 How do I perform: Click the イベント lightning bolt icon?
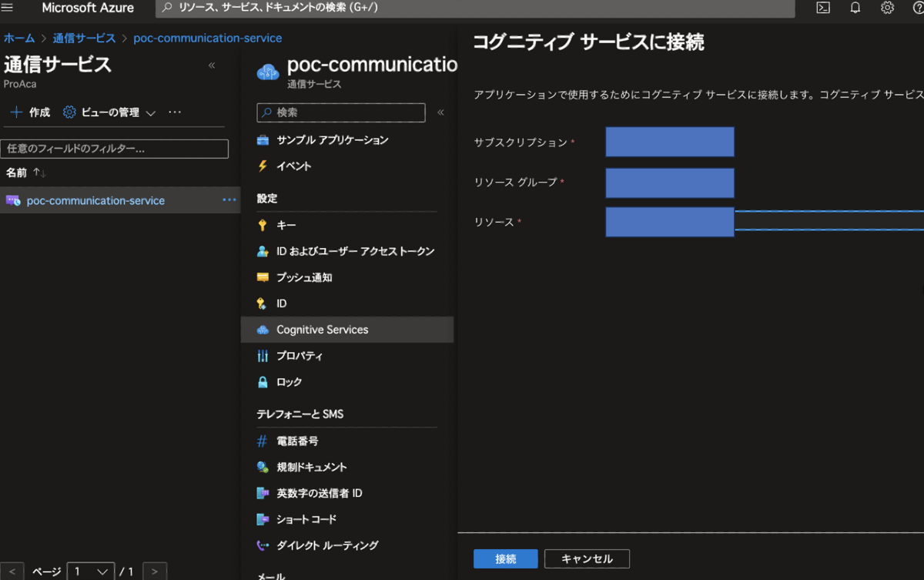tap(263, 166)
